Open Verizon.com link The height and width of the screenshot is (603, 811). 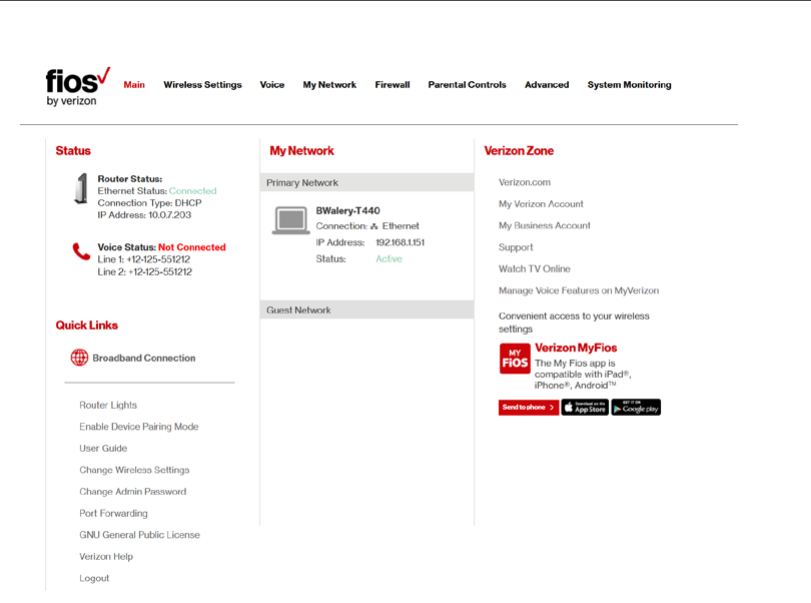[x=524, y=182]
